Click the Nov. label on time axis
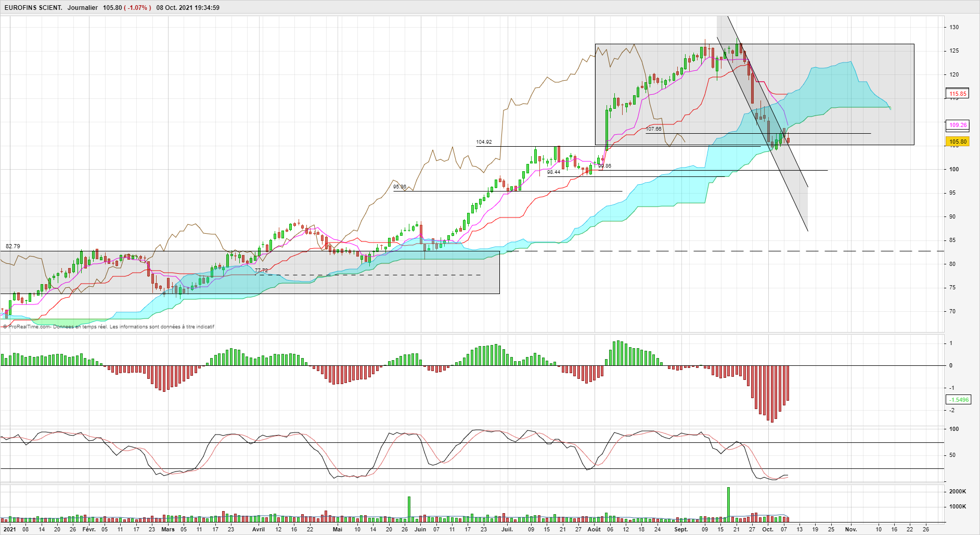The height and width of the screenshot is (535, 980). [850, 529]
